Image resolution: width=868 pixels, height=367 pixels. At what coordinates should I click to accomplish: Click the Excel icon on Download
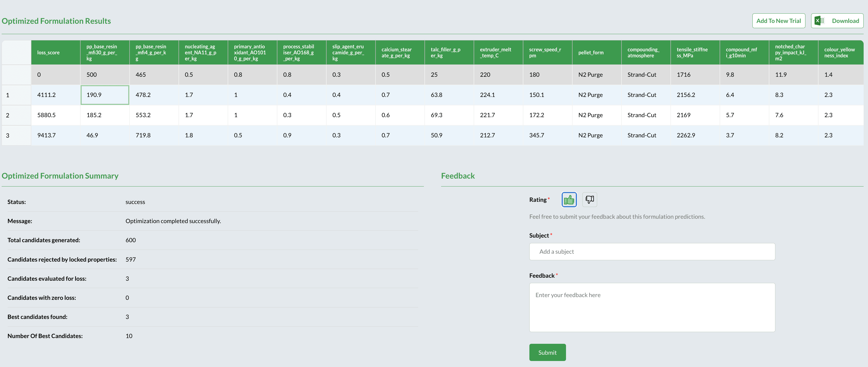coord(819,21)
